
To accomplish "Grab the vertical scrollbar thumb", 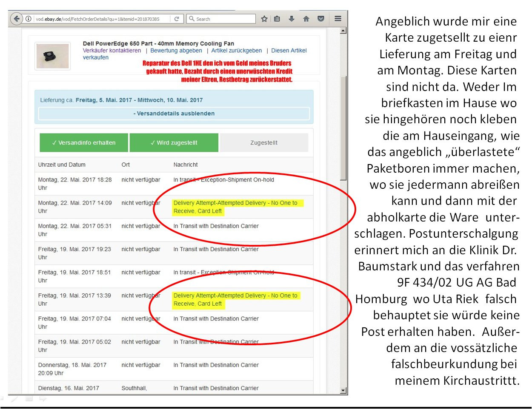I will click(x=343, y=128).
